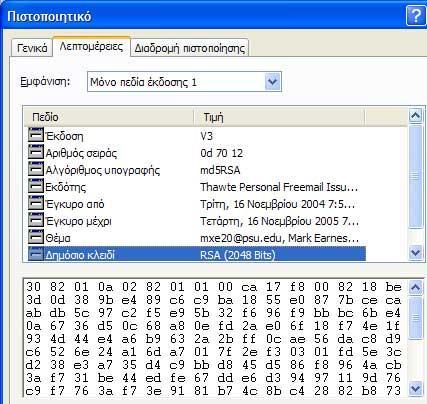Click the icon beside Εκδότης field
The width and height of the screenshot is (427, 404).
(36, 186)
